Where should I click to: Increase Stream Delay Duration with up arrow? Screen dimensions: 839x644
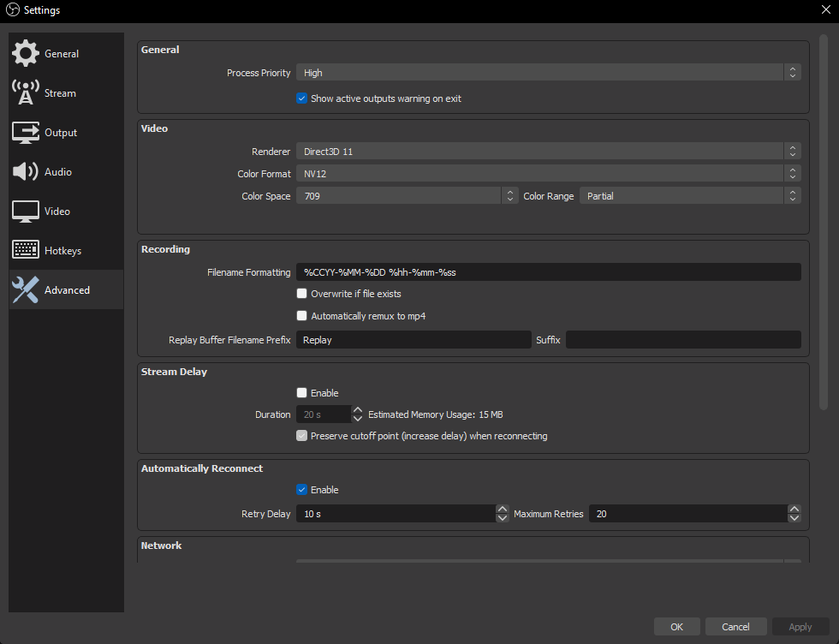[358, 409]
